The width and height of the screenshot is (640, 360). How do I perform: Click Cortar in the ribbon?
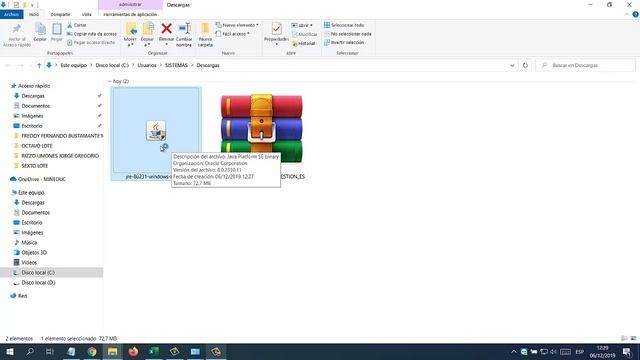tap(77, 25)
